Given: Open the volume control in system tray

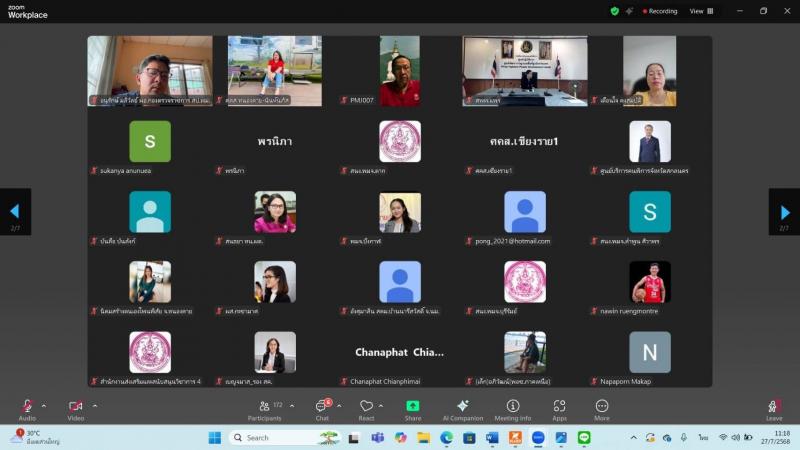Looking at the screenshot, I should (x=735, y=438).
